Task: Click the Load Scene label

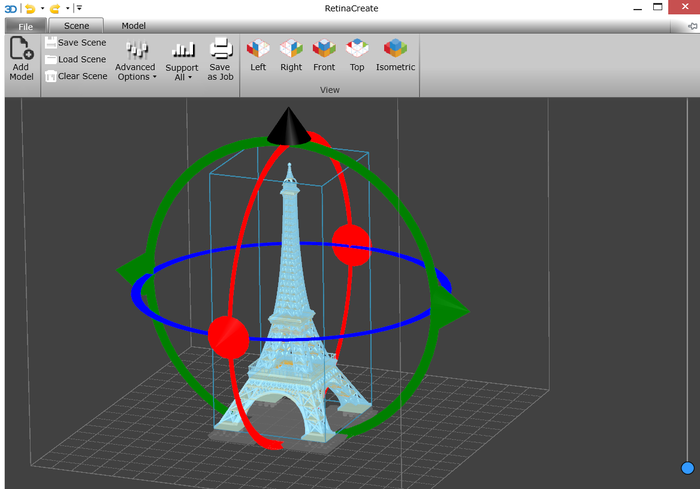Action: click(82, 59)
